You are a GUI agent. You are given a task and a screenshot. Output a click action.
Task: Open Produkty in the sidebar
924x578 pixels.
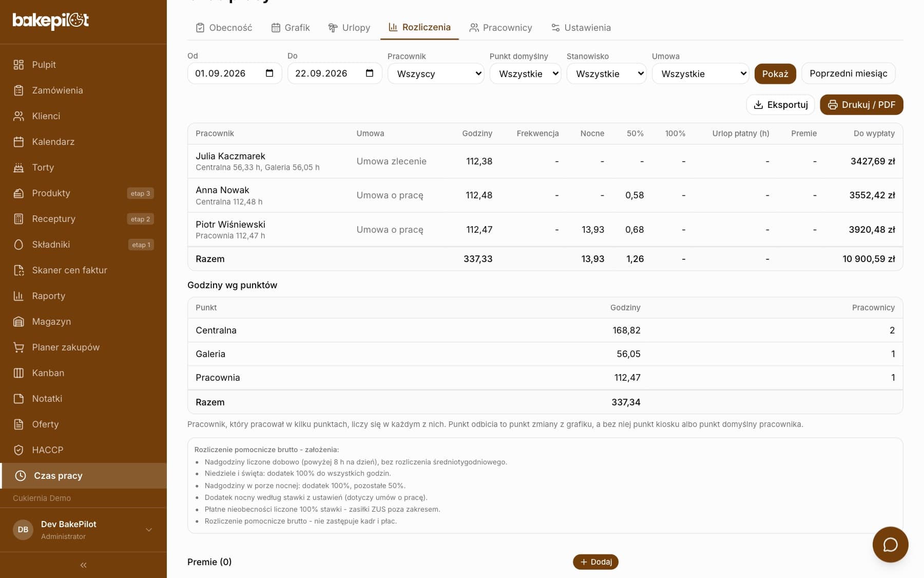point(83,193)
